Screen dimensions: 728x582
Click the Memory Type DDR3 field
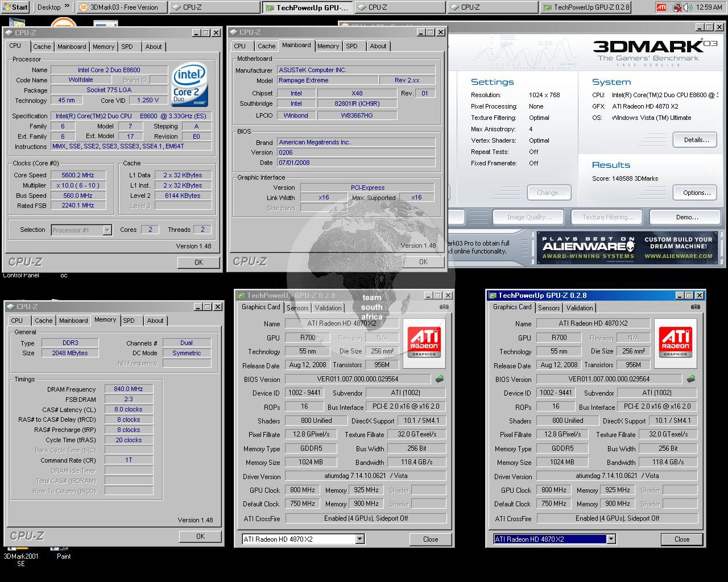coord(71,343)
